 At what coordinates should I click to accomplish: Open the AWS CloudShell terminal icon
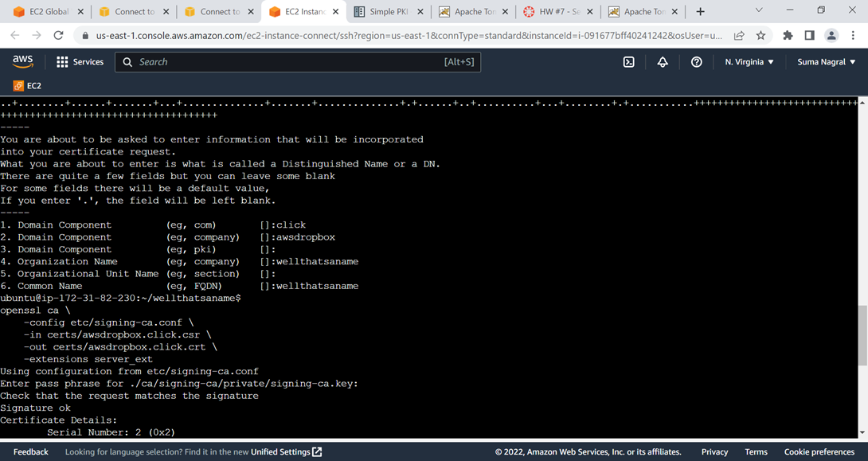click(x=629, y=62)
